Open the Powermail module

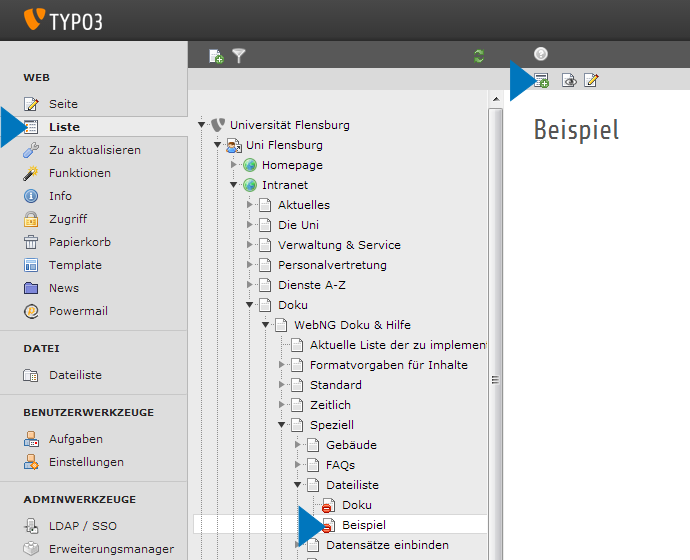(x=78, y=311)
